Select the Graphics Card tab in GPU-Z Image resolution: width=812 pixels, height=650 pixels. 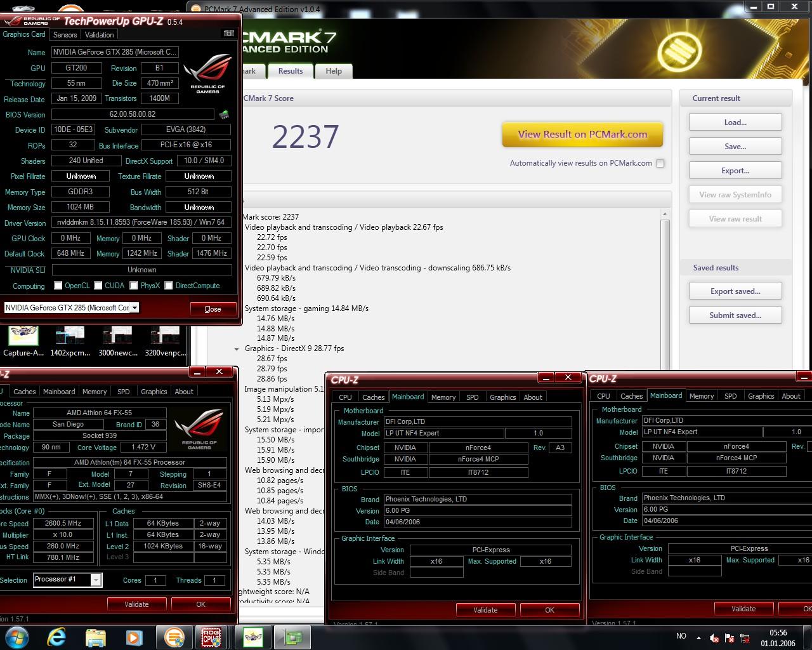[x=24, y=34]
